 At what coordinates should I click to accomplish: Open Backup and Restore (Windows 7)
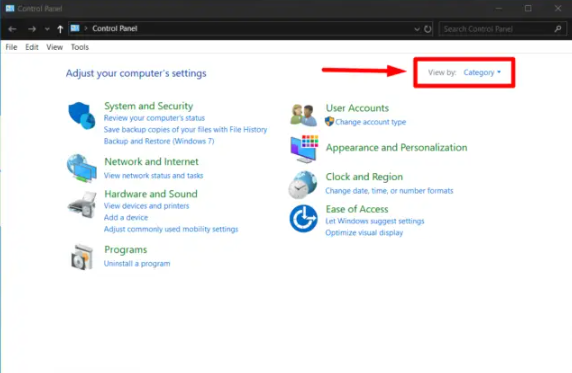click(x=159, y=141)
